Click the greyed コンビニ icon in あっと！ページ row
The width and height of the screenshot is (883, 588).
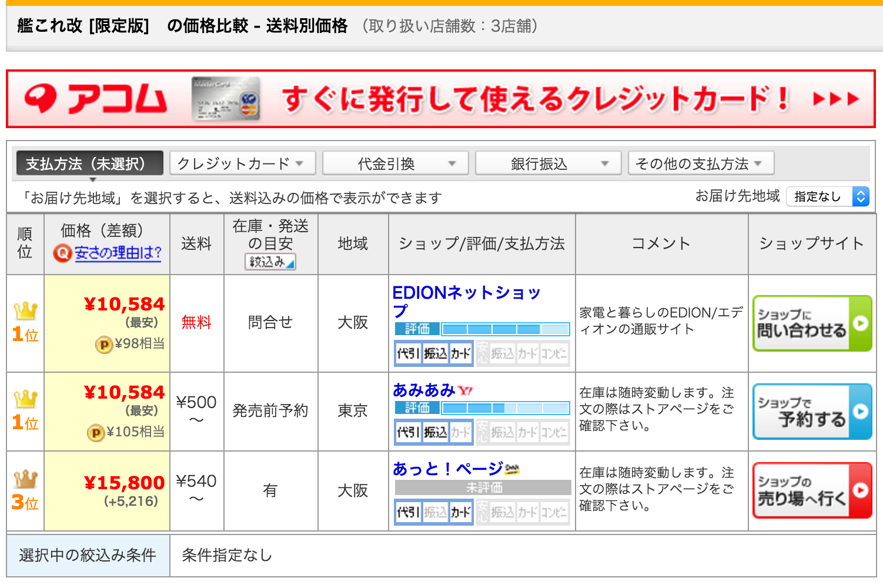[554, 512]
